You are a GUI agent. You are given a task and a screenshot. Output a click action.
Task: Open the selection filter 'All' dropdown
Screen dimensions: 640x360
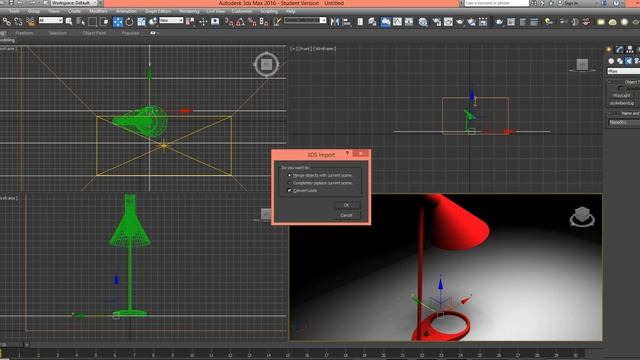click(x=50, y=20)
